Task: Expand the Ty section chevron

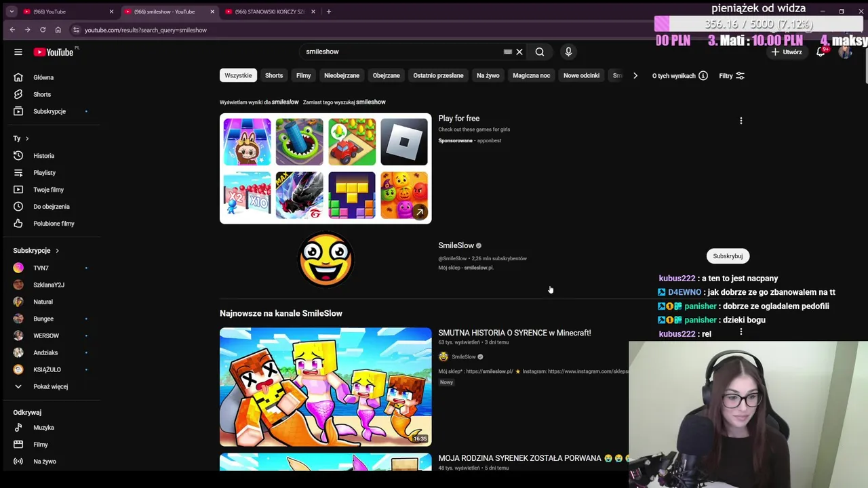Action: [x=26, y=138]
